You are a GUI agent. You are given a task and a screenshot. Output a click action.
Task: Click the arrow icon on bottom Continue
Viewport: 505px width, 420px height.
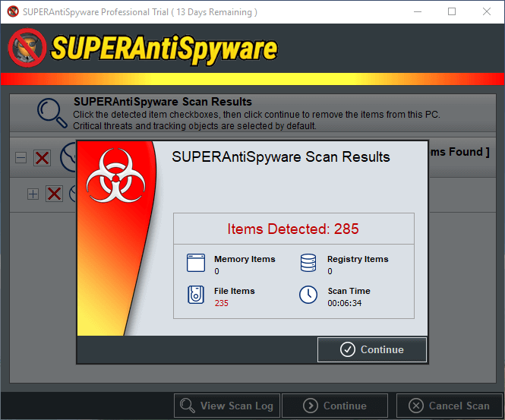tap(311, 406)
